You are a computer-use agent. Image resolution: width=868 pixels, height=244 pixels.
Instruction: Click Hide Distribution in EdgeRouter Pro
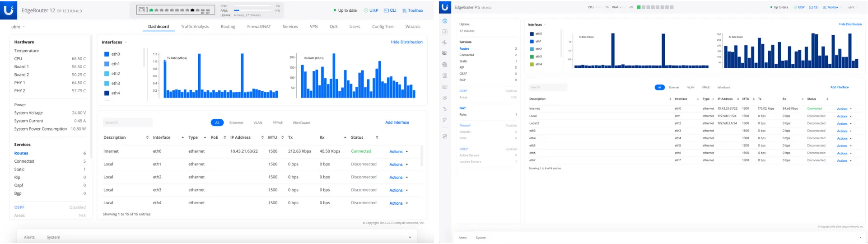pos(850,24)
